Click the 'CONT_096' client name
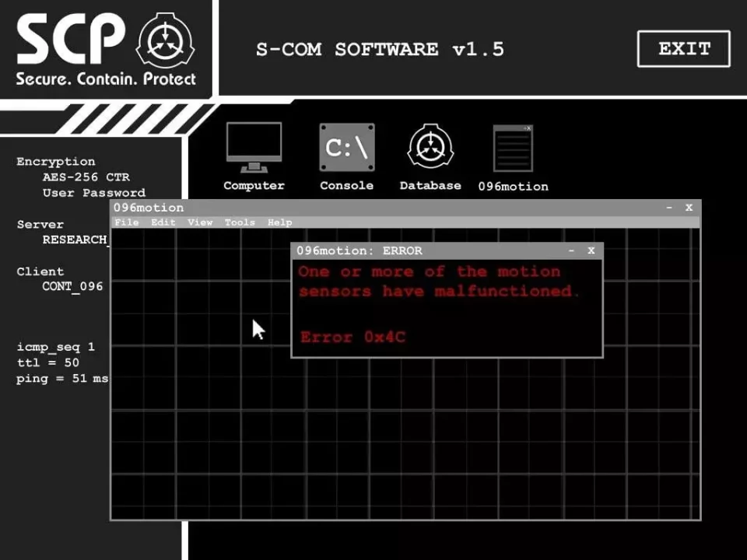Viewport: 747px width, 560px height. pos(72,286)
